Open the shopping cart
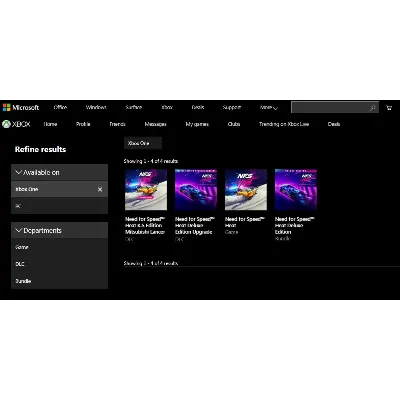 [x=389, y=108]
